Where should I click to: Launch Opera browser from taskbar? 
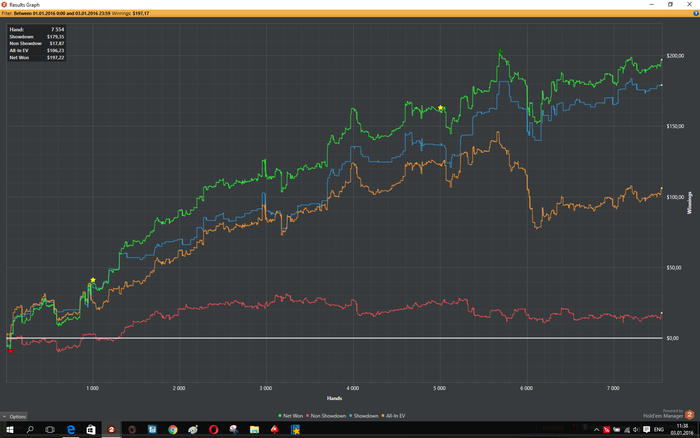(x=213, y=429)
